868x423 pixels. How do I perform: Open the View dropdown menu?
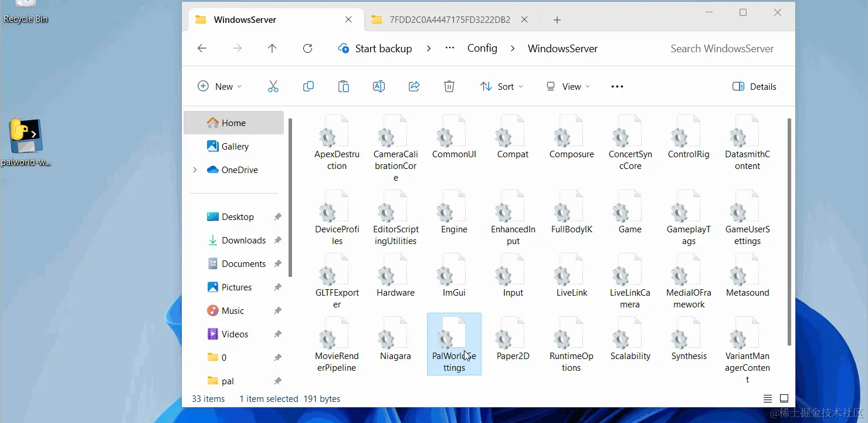(x=568, y=86)
